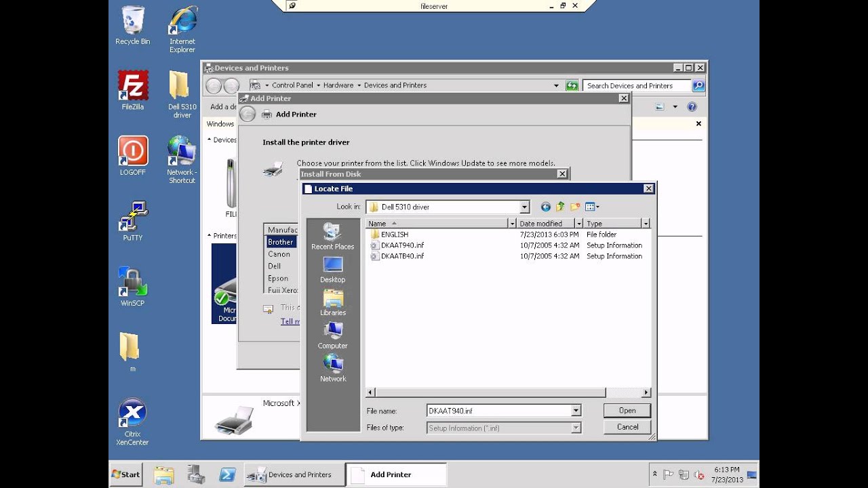Viewport: 868px width, 488px height.
Task: Select Epson in the manufacturer list
Action: coord(278,279)
